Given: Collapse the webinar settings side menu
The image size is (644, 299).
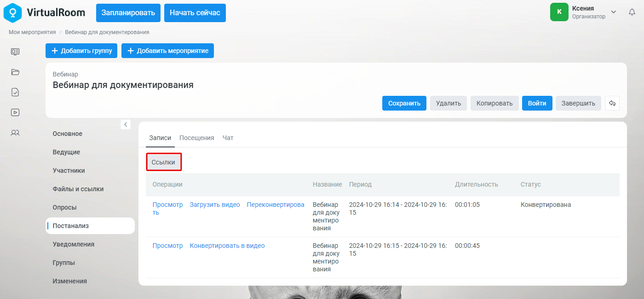Looking at the screenshot, I should click(126, 124).
